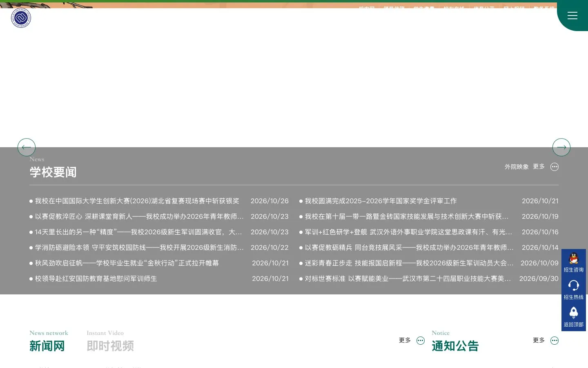Click date 2026/10/19 in news list
This screenshot has width=588, height=368.
pos(540,217)
